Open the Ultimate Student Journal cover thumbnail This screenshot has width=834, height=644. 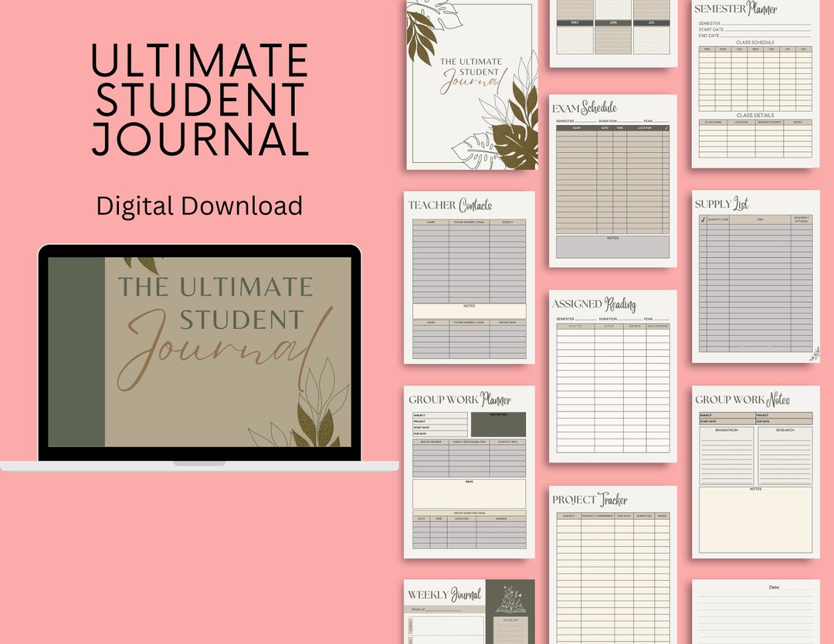pyautogui.click(x=473, y=85)
